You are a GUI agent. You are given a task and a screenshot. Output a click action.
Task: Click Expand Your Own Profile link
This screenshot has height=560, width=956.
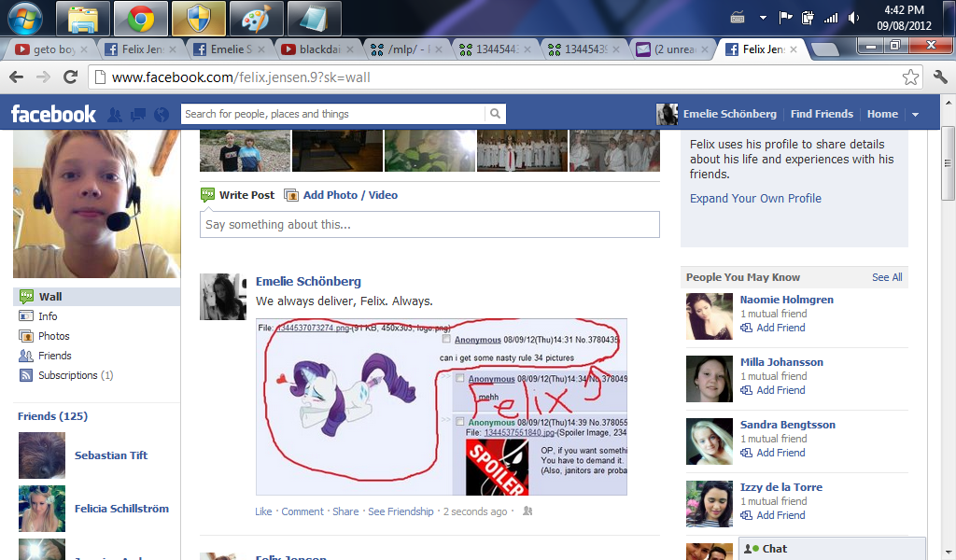click(755, 198)
